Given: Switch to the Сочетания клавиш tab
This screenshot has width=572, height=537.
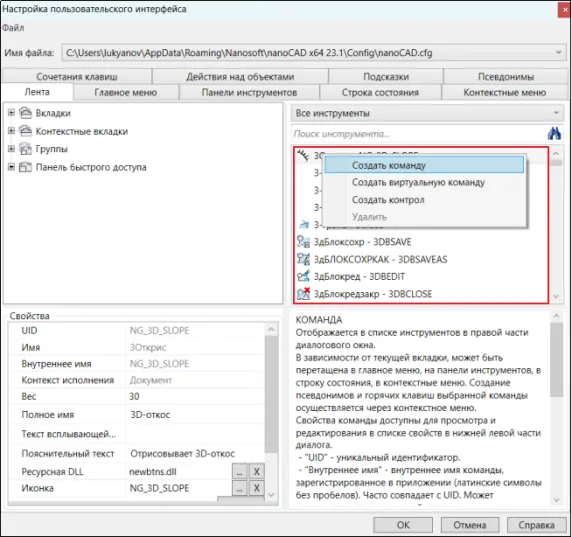Looking at the screenshot, I should coord(77,77).
